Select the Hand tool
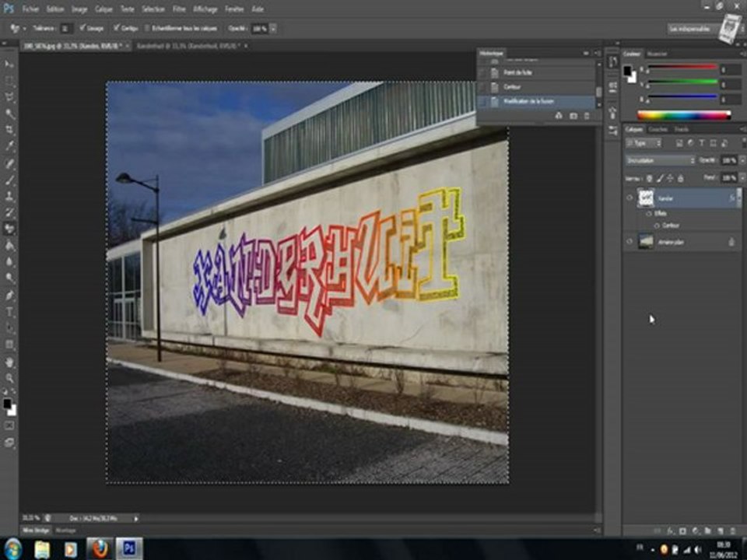Screen dimensions: 747x560 pyautogui.click(x=9, y=362)
